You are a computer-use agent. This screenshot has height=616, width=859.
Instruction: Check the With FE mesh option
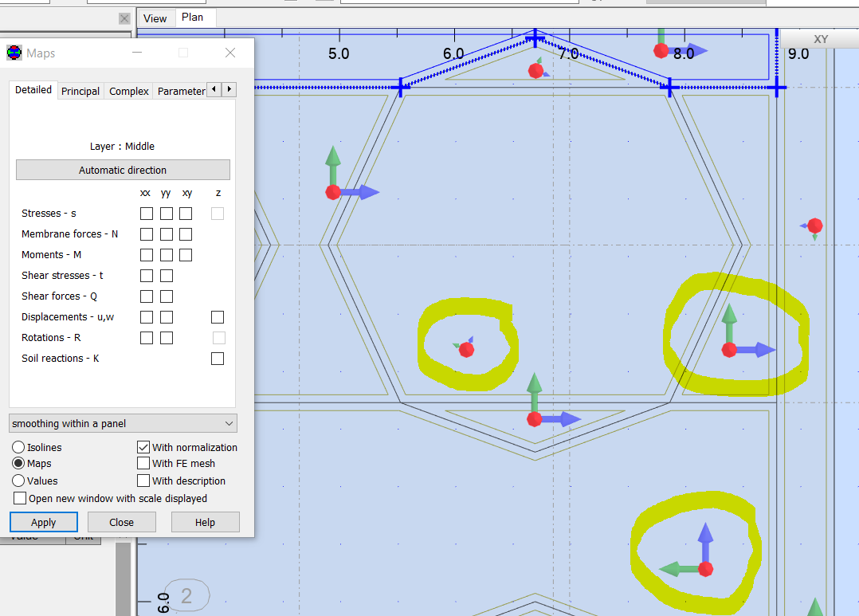point(143,463)
